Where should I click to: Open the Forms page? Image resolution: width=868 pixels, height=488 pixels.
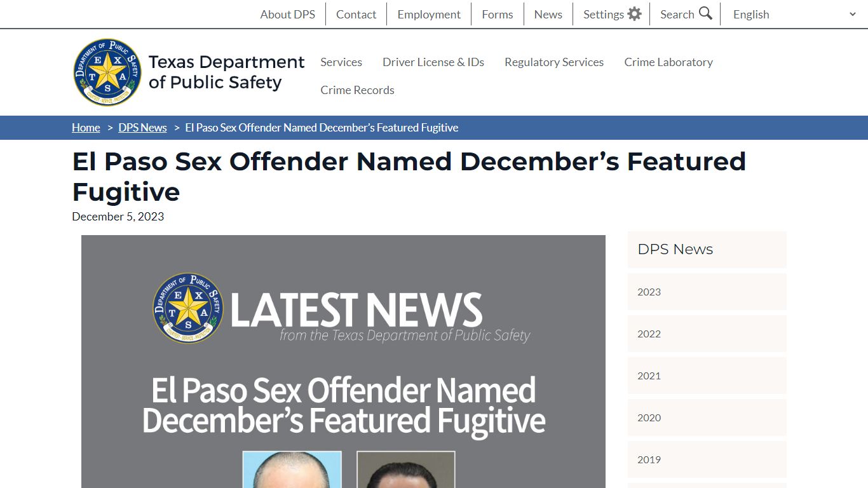coord(497,14)
